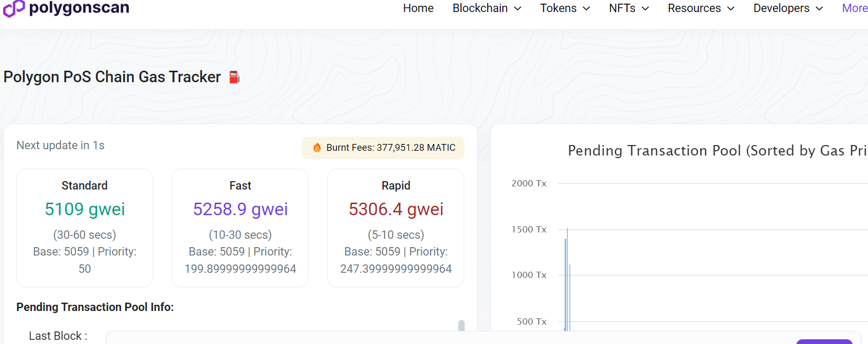Image resolution: width=868 pixels, height=344 pixels.
Task: Expand the Developers dropdown
Action: click(x=788, y=8)
